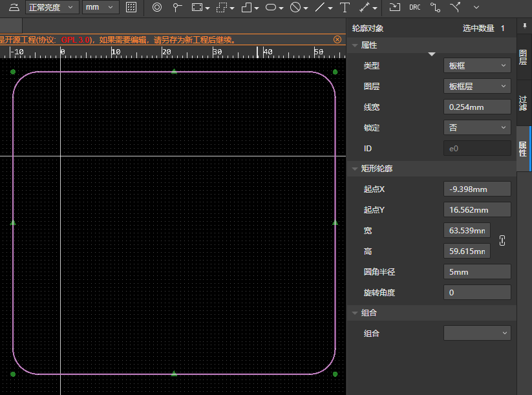
Task: Expand the keep-out tool options arrow
Action: [x=306, y=8]
